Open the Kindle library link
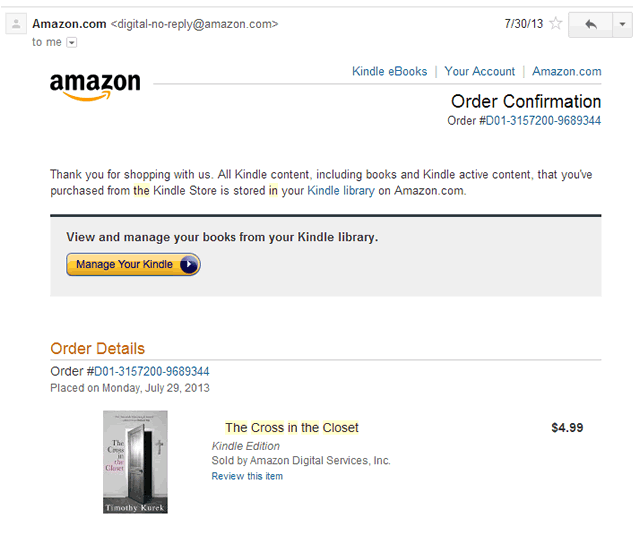 tap(341, 190)
